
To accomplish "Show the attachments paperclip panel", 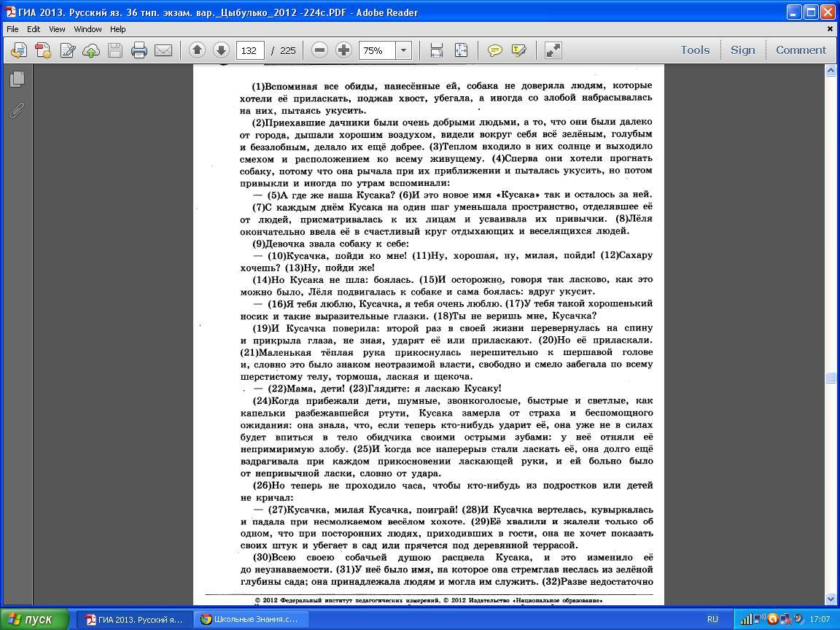I will [x=17, y=110].
